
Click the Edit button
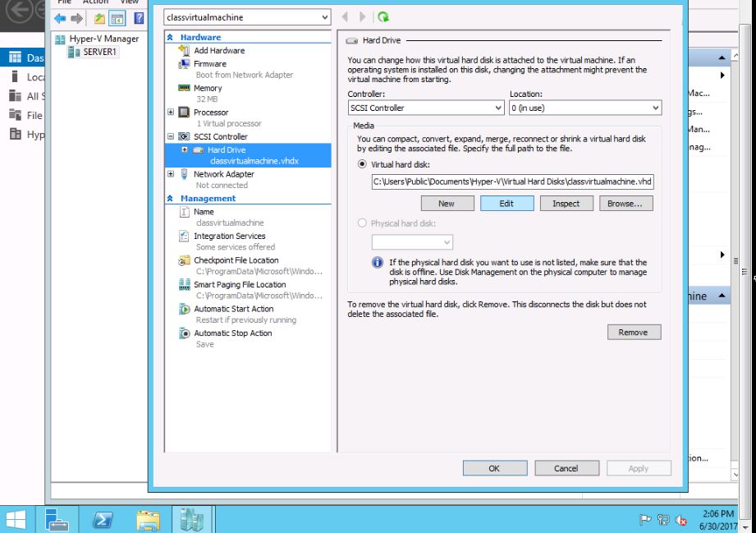(x=506, y=204)
